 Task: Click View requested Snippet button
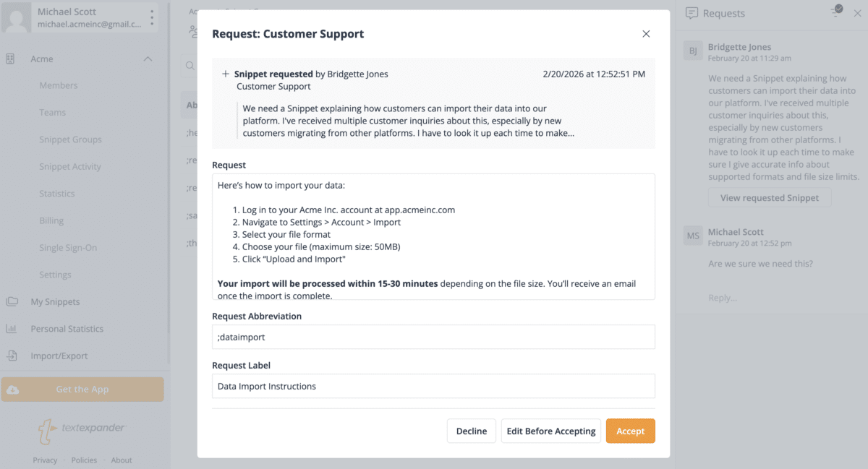pyautogui.click(x=770, y=197)
